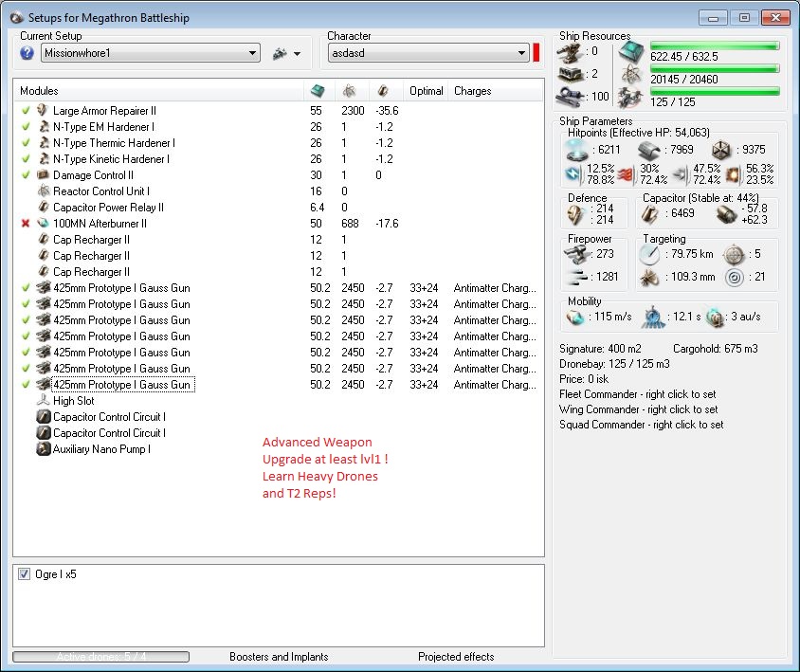800x672 pixels.
Task: Sort by the CPU column header icon
Action: point(318,91)
